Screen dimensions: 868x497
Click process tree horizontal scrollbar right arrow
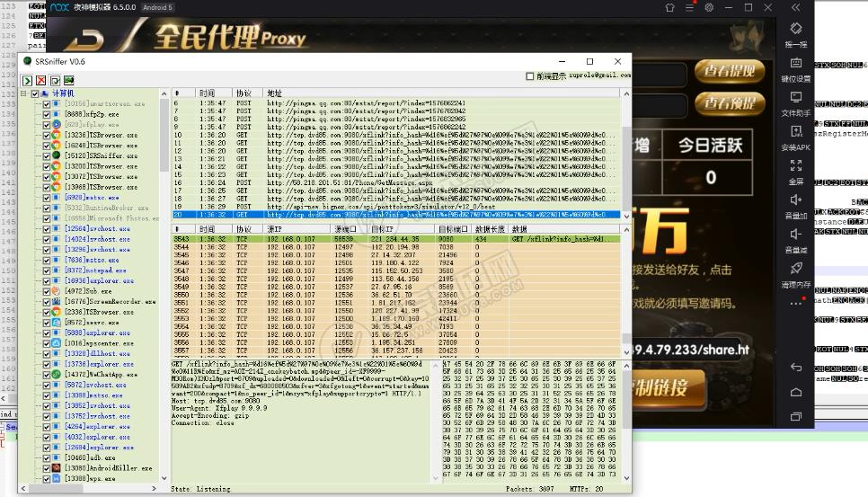pyautogui.click(x=154, y=488)
